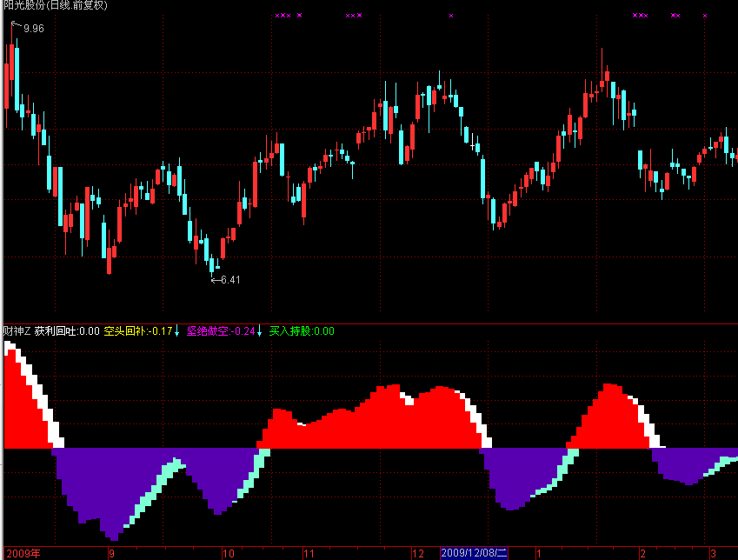Select month 10 on the time axis
This screenshot has width=738, height=560.
(229, 553)
